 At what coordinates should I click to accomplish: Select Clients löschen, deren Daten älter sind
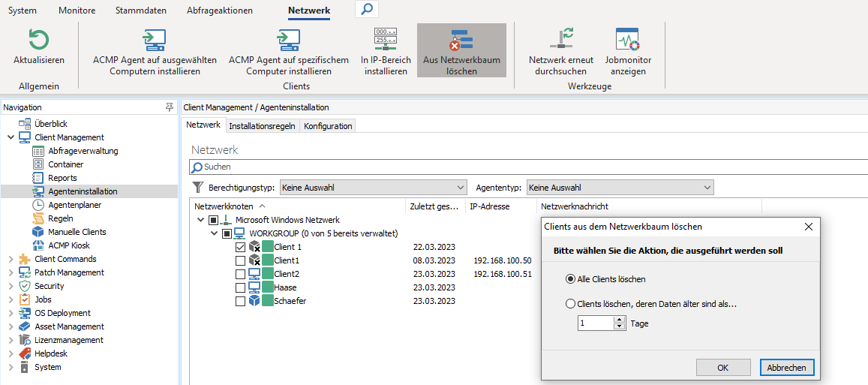tap(570, 303)
